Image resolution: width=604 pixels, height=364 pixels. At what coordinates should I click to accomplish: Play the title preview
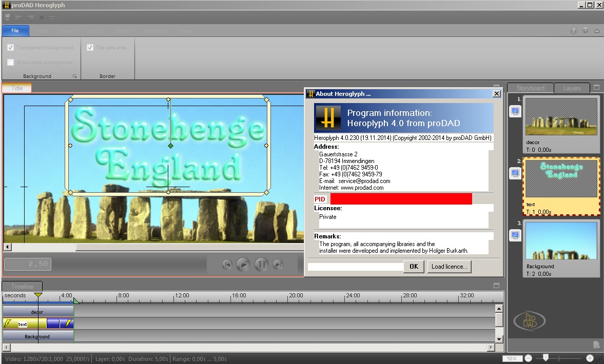coord(243,265)
